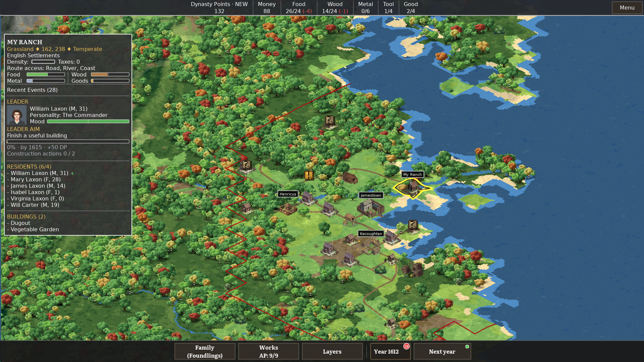This screenshot has width=644, height=362.
Task: Click the Wood resource bar in the panel
Action: coord(110,74)
